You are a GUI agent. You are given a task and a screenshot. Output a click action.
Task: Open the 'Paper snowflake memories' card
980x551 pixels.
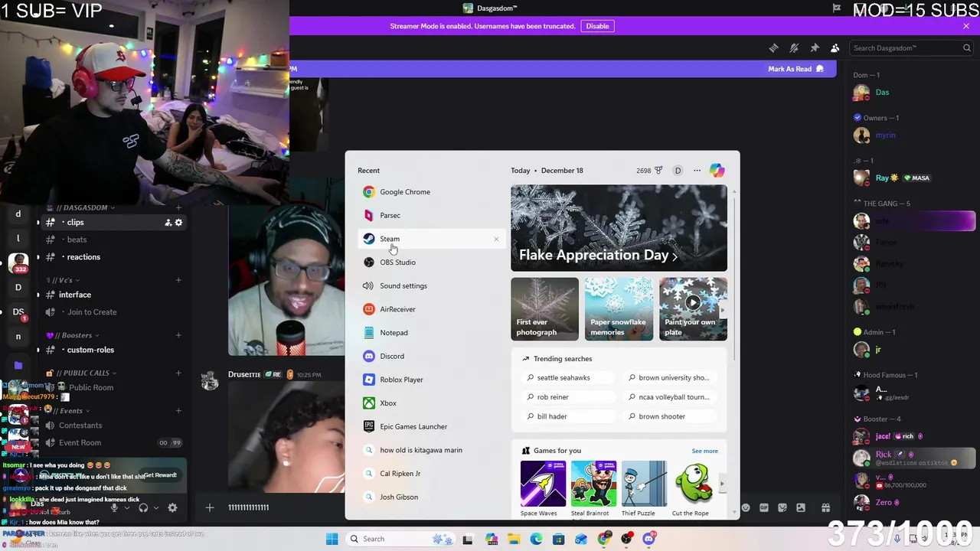pyautogui.click(x=618, y=308)
